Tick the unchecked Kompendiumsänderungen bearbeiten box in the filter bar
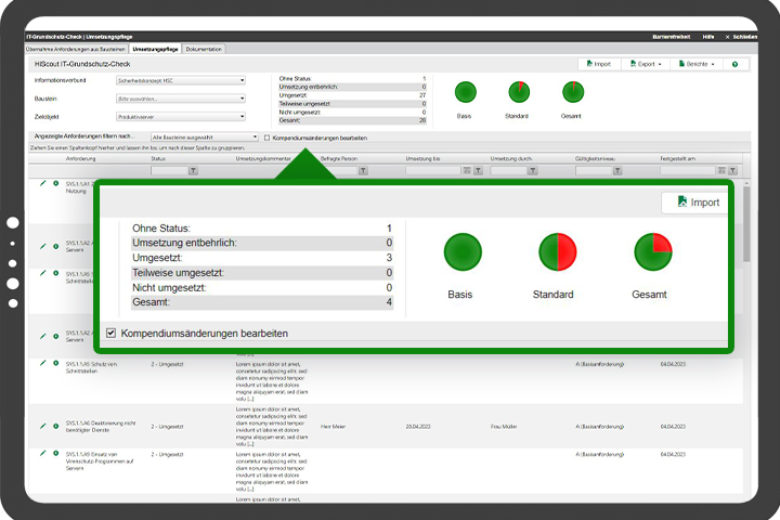Viewport: 780px width, 520px height. click(267, 138)
